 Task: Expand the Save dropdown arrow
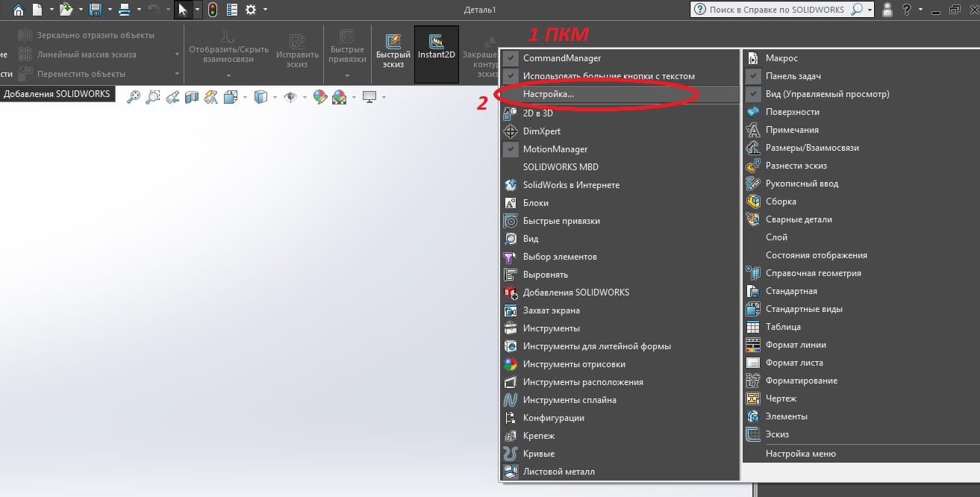point(109,10)
